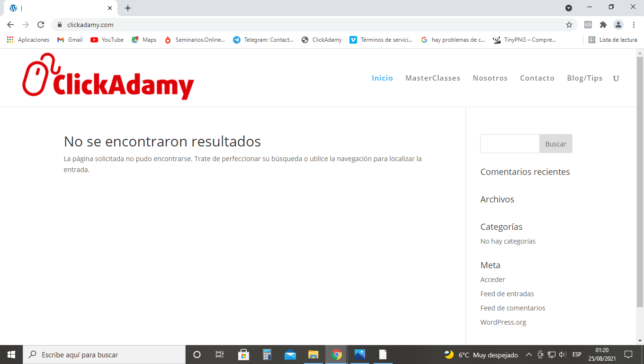Open the YouTube bookmark
The width and height of the screenshot is (644, 364).
[x=107, y=40]
